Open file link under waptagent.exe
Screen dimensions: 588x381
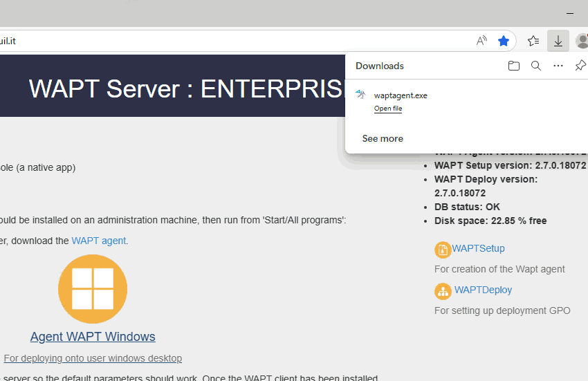(388, 109)
